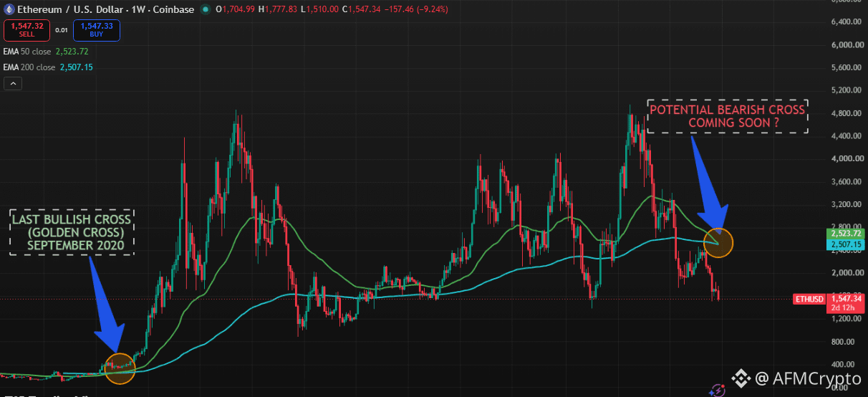Click the 3,200.00 price axis label
The image size is (868, 397).
tap(845, 205)
